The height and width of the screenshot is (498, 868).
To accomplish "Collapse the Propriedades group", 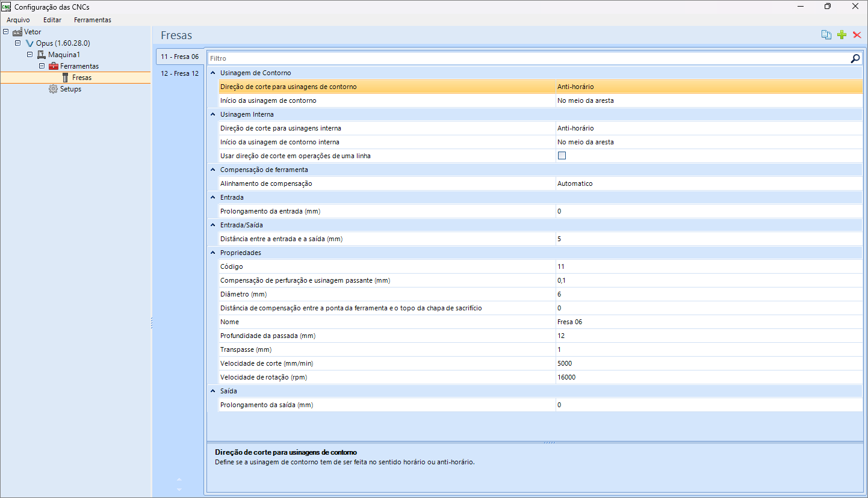I will pos(212,253).
